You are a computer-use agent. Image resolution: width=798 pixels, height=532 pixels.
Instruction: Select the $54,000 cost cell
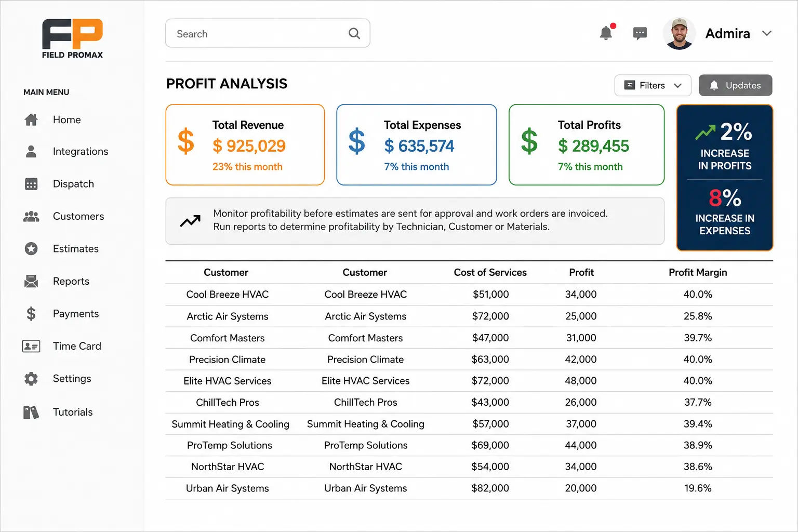490,467
